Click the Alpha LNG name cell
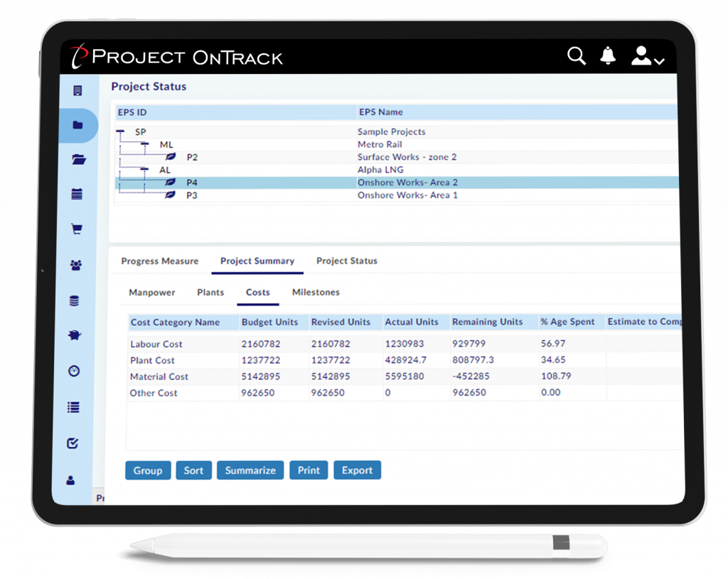This screenshot has width=728, height=579. [380, 170]
